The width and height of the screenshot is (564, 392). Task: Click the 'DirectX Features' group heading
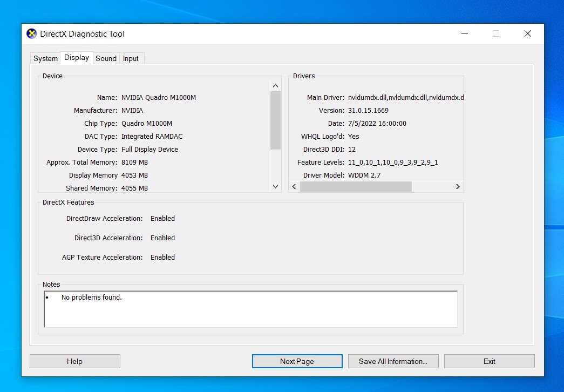point(69,202)
